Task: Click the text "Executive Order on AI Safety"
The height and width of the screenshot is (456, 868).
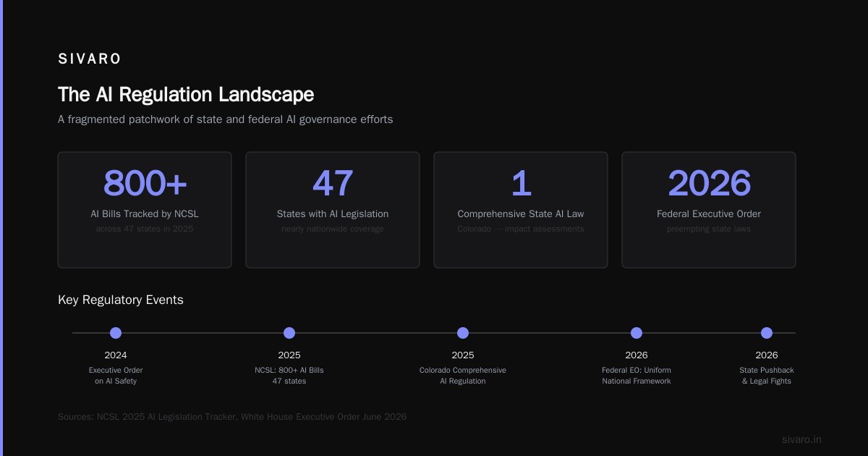Action: (116, 376)
